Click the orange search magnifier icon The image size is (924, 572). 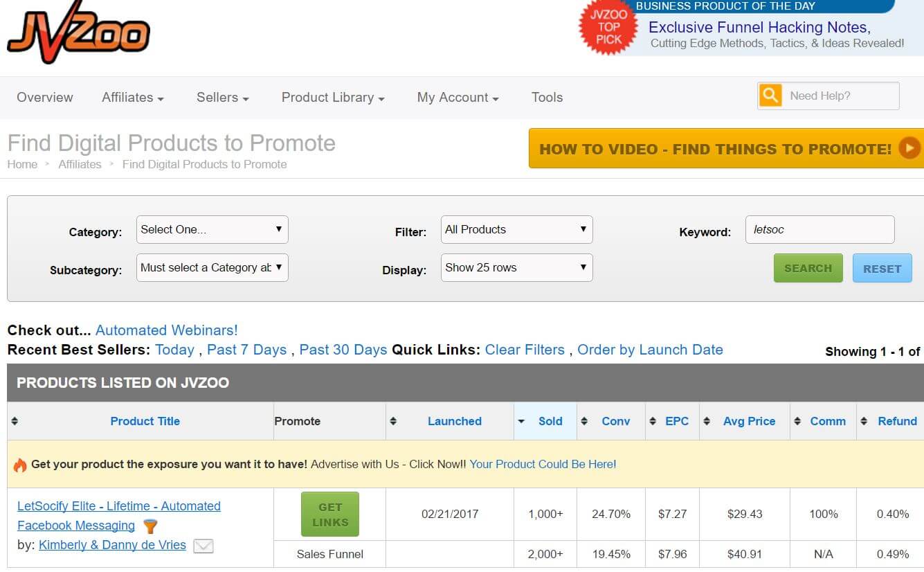[770, 96]
